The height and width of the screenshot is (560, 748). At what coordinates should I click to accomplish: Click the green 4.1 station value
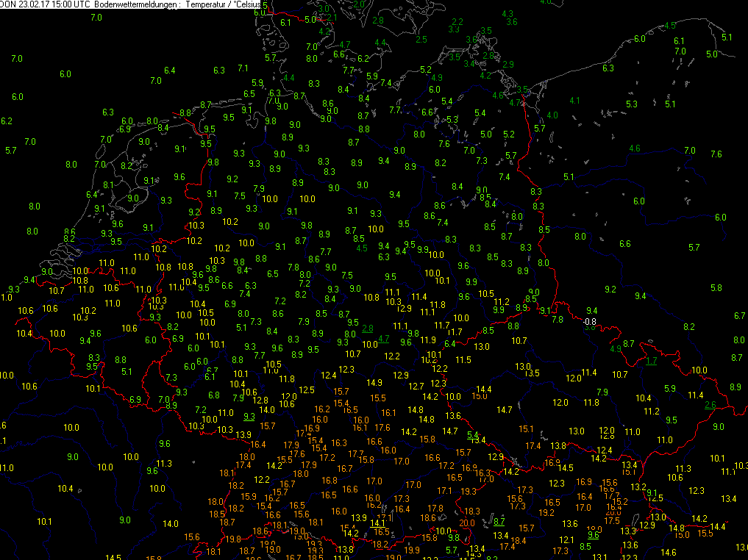(x=574, y=100)
